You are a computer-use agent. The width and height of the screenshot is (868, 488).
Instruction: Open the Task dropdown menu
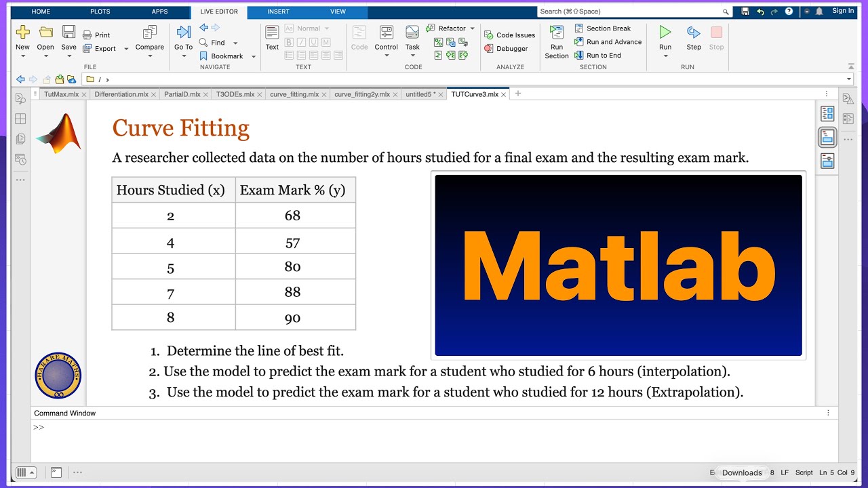412,56
